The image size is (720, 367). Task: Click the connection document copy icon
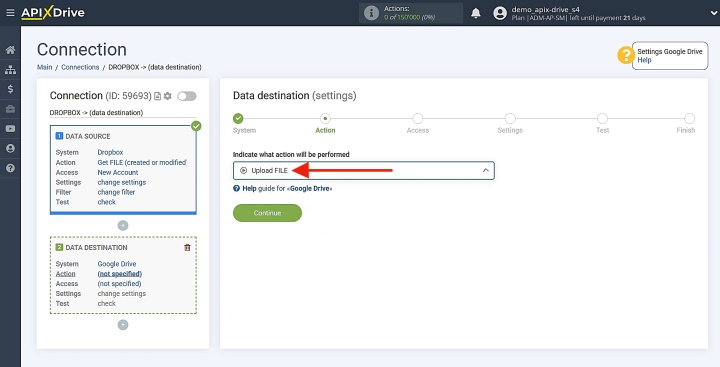point(158,96)
